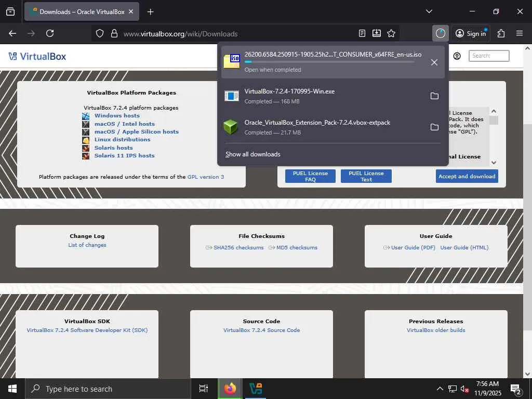
Task: Open Solaris hosts link
Action: 113,148
